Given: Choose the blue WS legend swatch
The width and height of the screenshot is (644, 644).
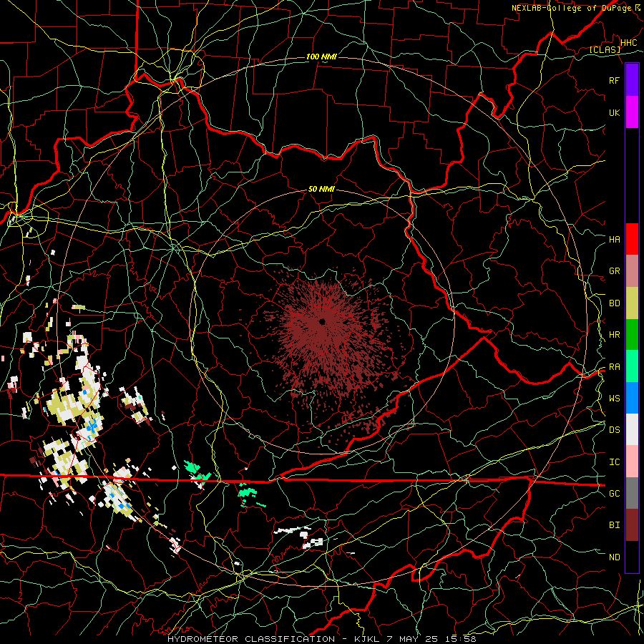Looking at the screenshot, I should coord(632,398).
